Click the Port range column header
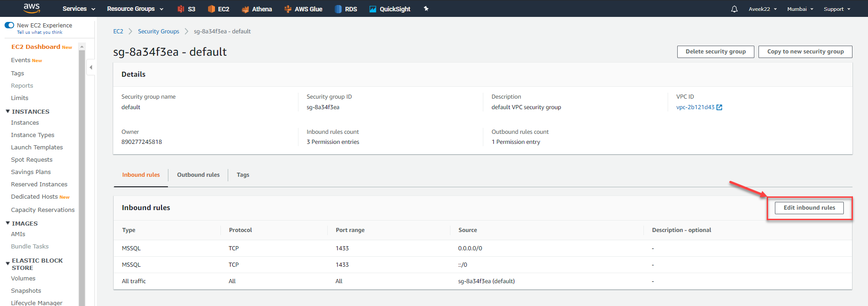The image size is (868, 306). click(350, 230)
